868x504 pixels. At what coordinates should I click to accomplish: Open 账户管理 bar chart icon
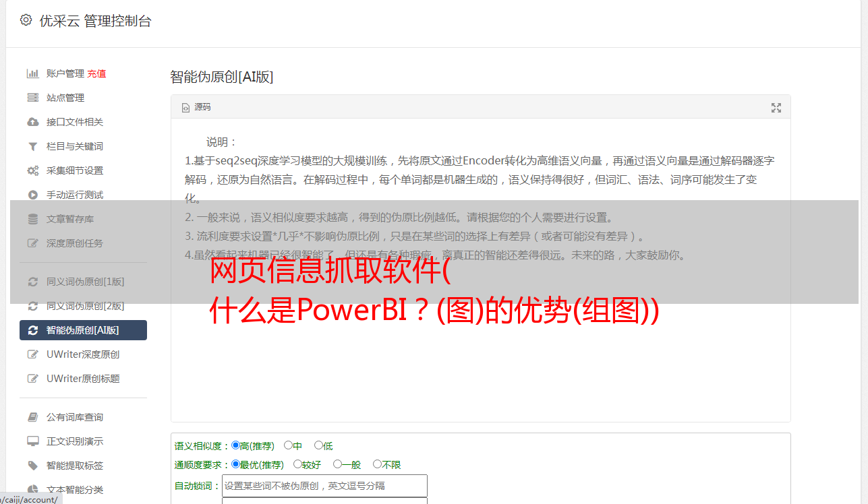click(x=32, y=73)
